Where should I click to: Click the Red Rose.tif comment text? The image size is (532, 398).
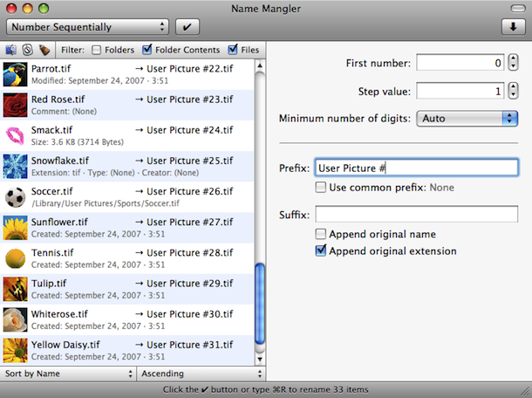click(64, 112)
